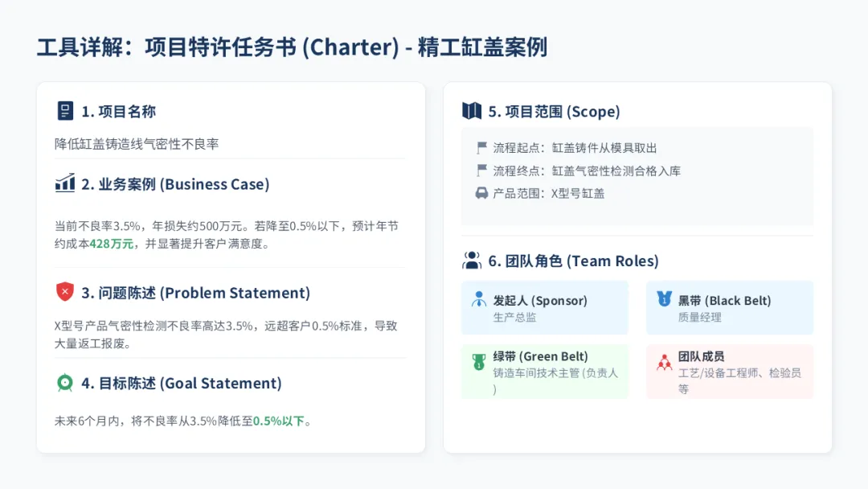868x489 pixels.
Task: Click the team icon beside 团队角色
Action: click(x=472, y=261)
